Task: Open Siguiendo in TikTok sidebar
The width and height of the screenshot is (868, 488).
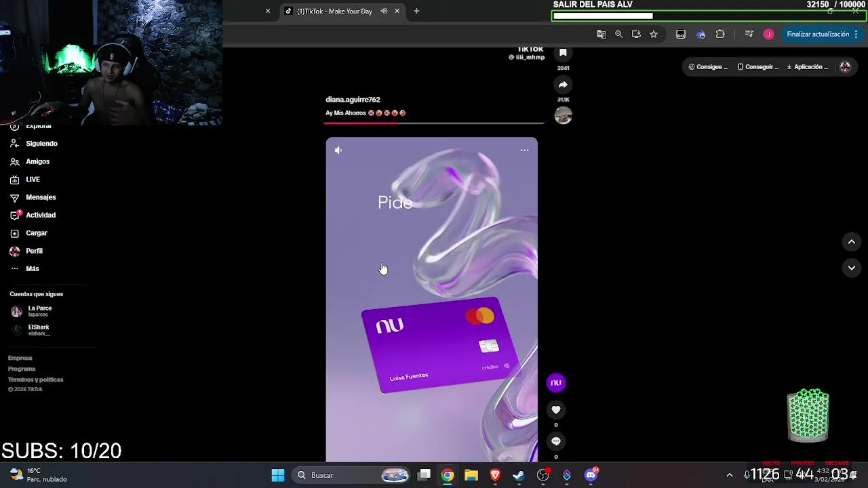Action: tap(34, 144)
